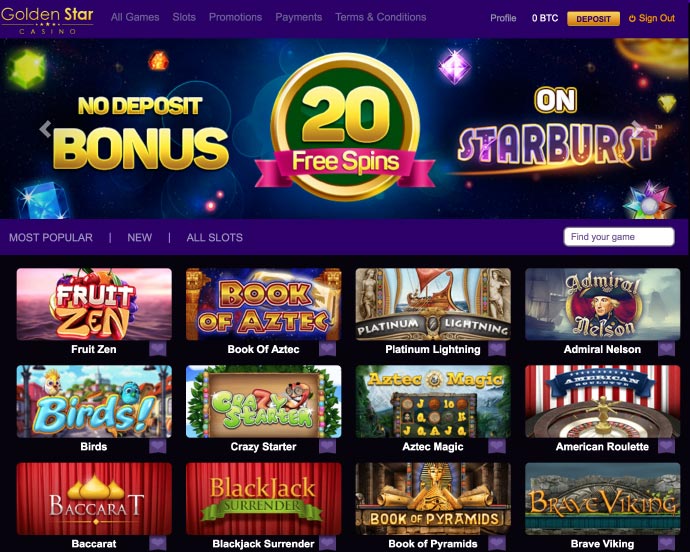
Task: Click the yellow Deposit button
Action: pos(593,18)
